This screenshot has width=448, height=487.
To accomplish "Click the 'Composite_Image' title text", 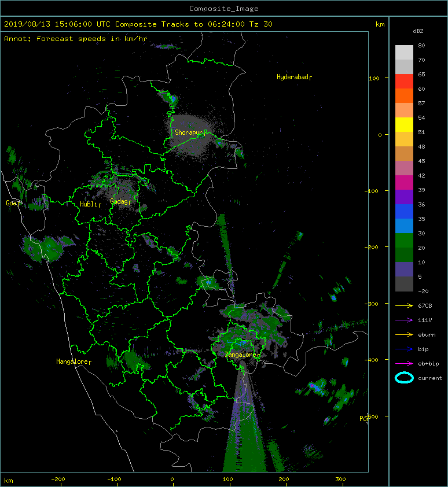I will pyautogui.click(x=224, y=9).
